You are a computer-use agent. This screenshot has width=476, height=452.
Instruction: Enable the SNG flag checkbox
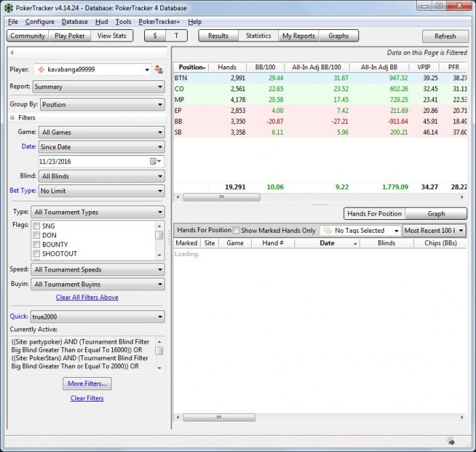(x=37, y=226)
